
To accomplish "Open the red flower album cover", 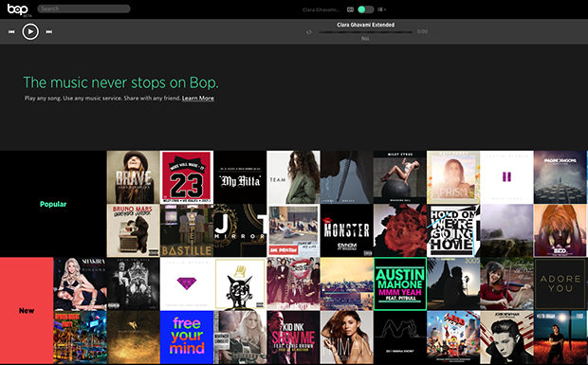I will [400, 230].
